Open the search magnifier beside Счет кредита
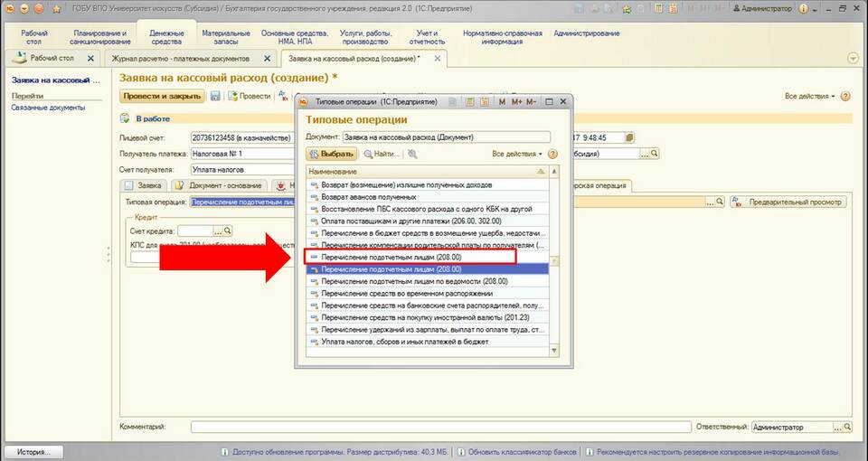Image resolution: width=868 pixels, height=461 pixels. point(228,230)
